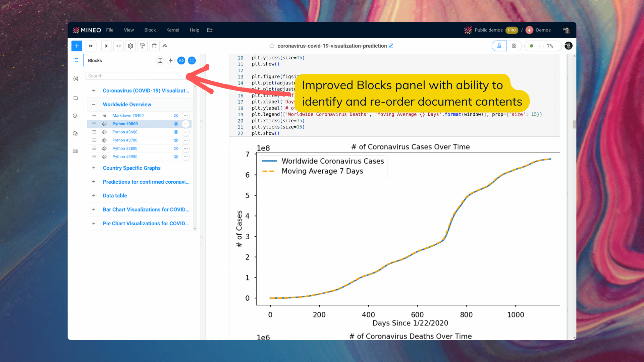Delete block using trash icon
644x362 pixels.
154,46
